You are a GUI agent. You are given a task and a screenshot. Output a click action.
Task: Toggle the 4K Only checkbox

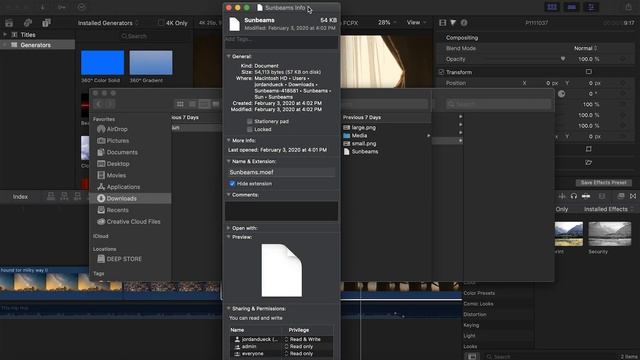tap(161, 23)
